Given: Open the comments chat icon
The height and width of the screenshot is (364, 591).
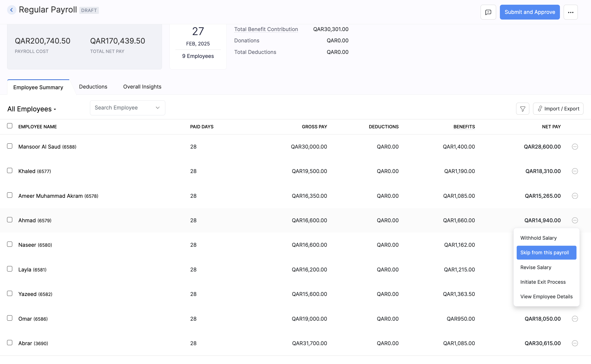Looking at the screenshot, I should point(488,12).
